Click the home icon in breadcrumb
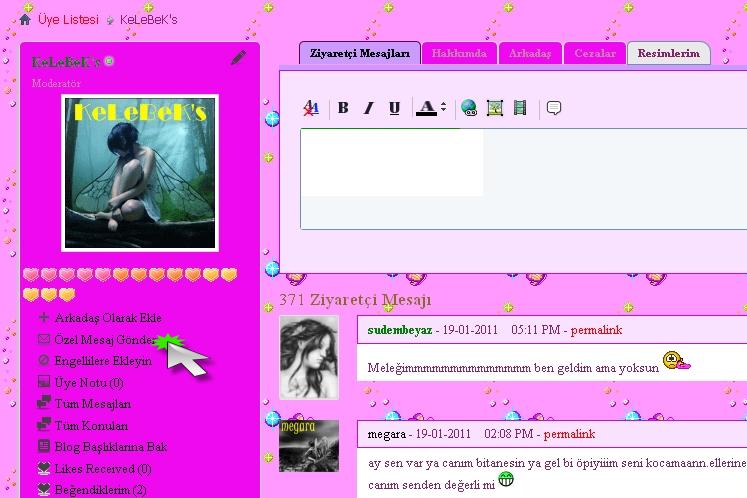The image size is (747, 498). point(25,19)
